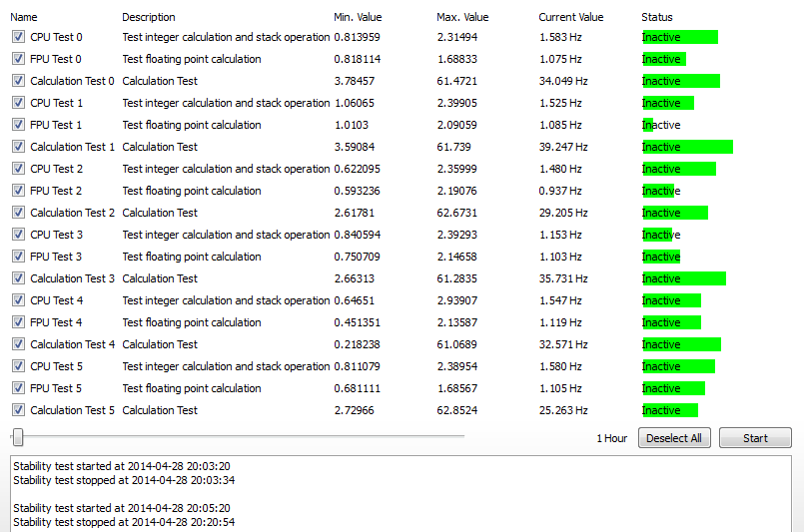Sort by the Current Value column header
This screenshot has height=532, width=804.
pos(571,17)
